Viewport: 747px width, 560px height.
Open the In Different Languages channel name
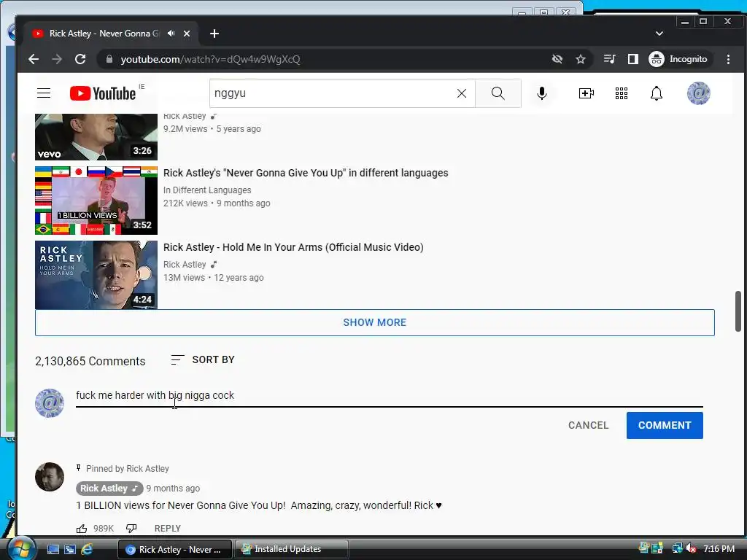pyautogui.click(x=207, y=190)
